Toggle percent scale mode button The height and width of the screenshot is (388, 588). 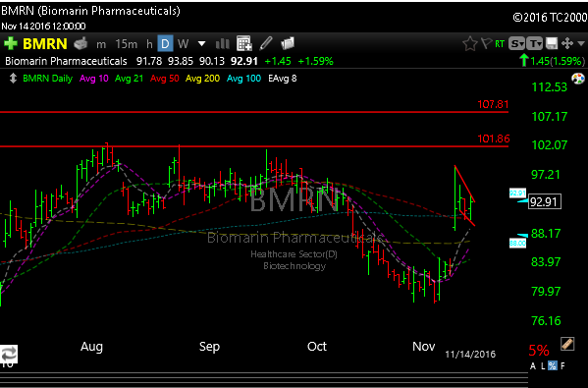[553, 365]
